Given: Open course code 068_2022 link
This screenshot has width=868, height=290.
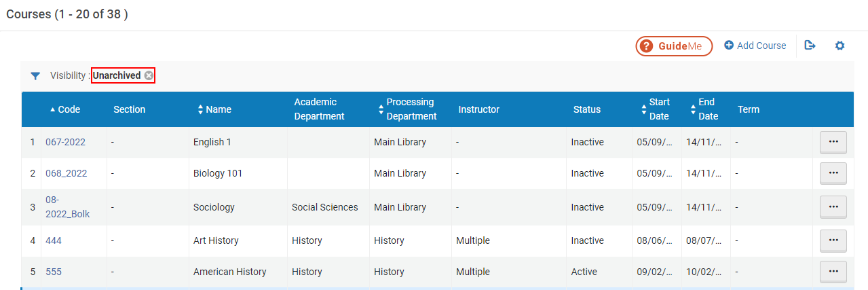Looking at the screenshot, I should [x=66, y=173].
